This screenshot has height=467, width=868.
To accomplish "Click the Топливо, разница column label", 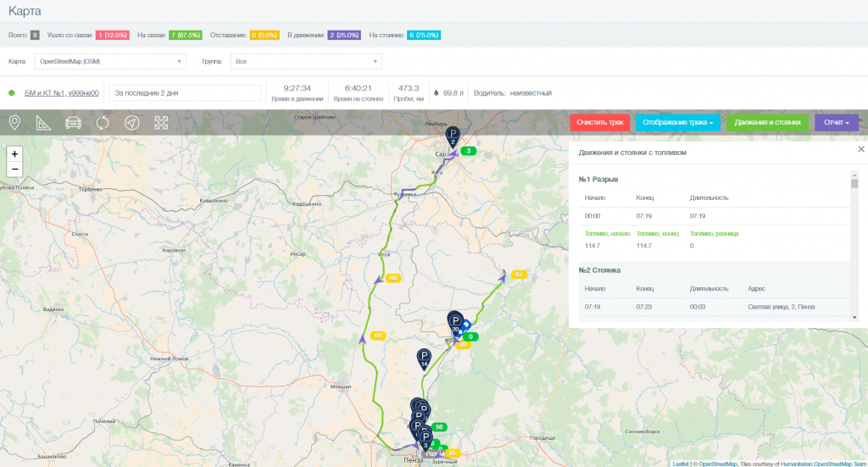I will click(x=714, y=234).
